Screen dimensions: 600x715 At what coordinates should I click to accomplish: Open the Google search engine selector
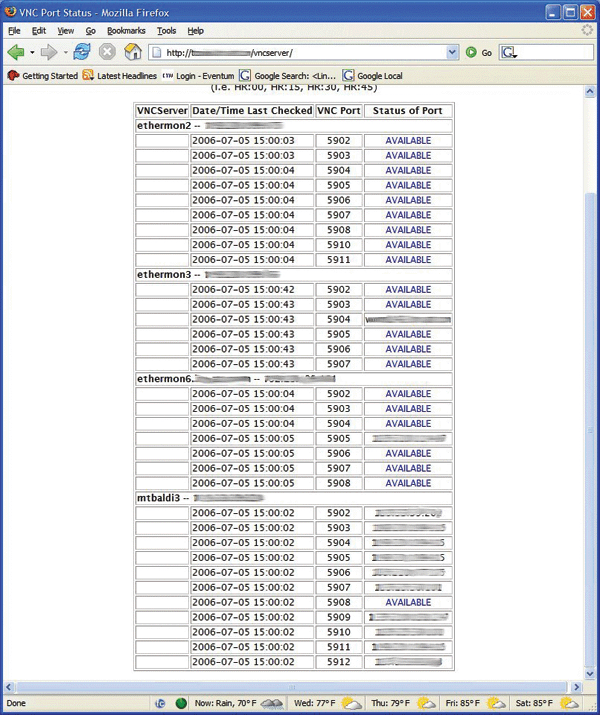509,52
